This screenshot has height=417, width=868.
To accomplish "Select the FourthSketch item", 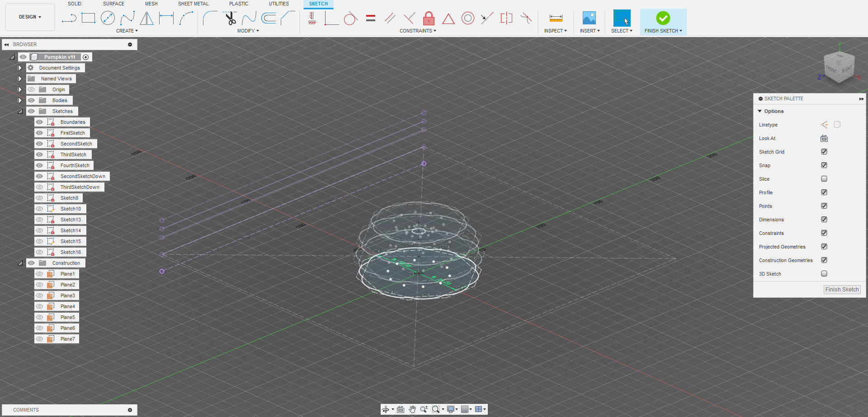I will [75, 165].
